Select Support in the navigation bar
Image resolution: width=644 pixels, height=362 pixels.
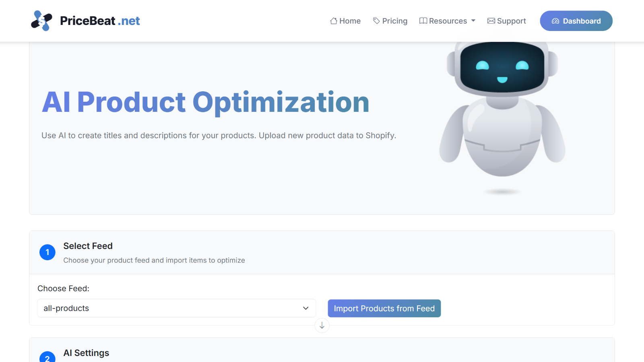pos(511,21)
